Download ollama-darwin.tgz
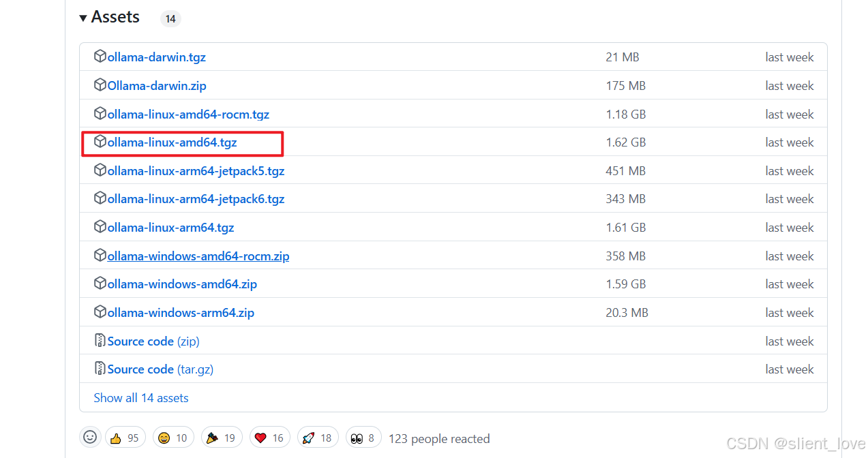 (x=156, y=57)
